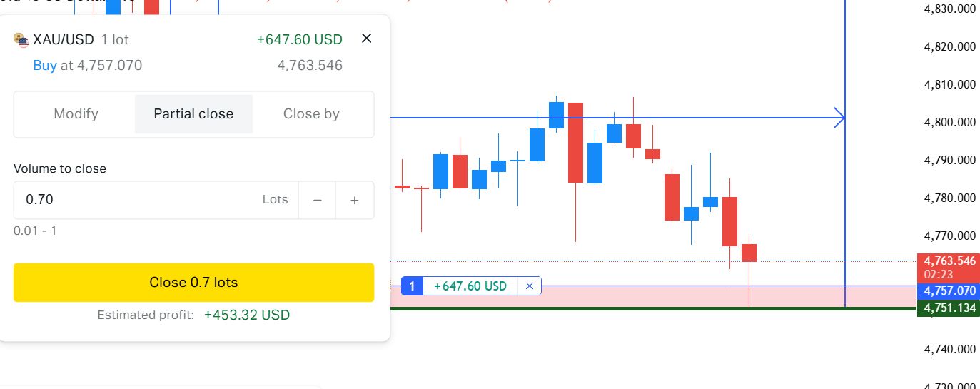
Task: Open the Close by tab
Action: 311,114
